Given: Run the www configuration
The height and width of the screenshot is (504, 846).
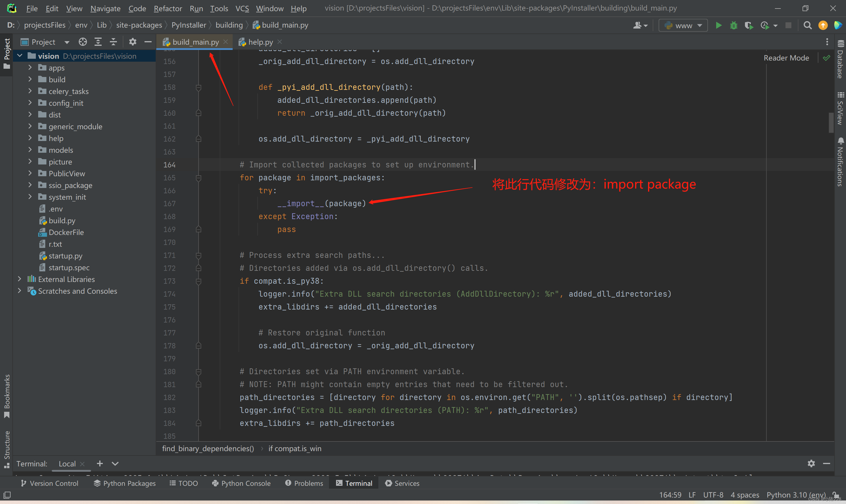Looking at the screenshot, I should point(719,25).
